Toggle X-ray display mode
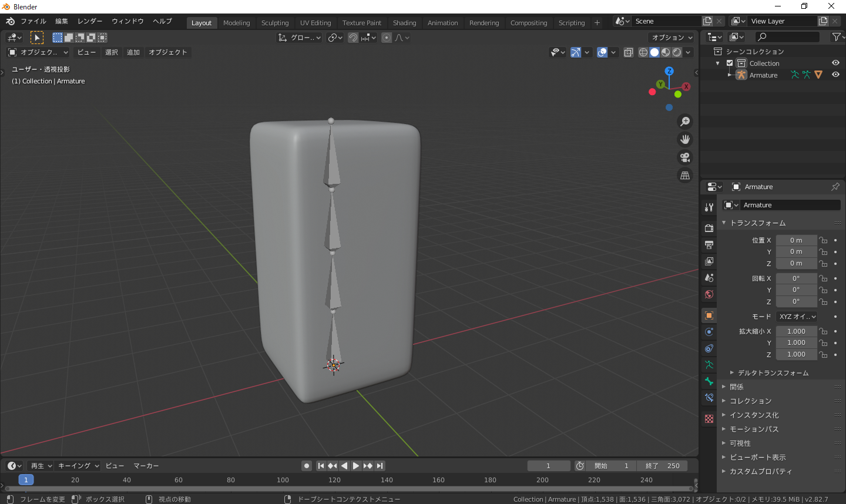Image resolution: width=846 pixels, height=504 pixels. (629, 52)
